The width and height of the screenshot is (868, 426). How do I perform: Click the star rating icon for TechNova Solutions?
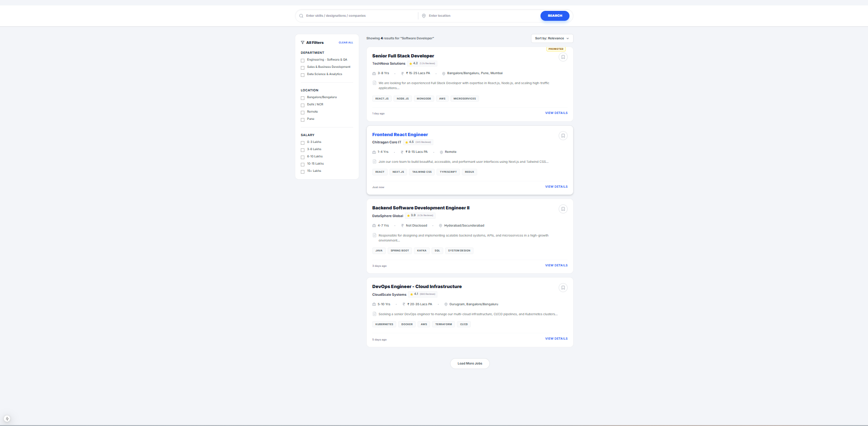411,64
